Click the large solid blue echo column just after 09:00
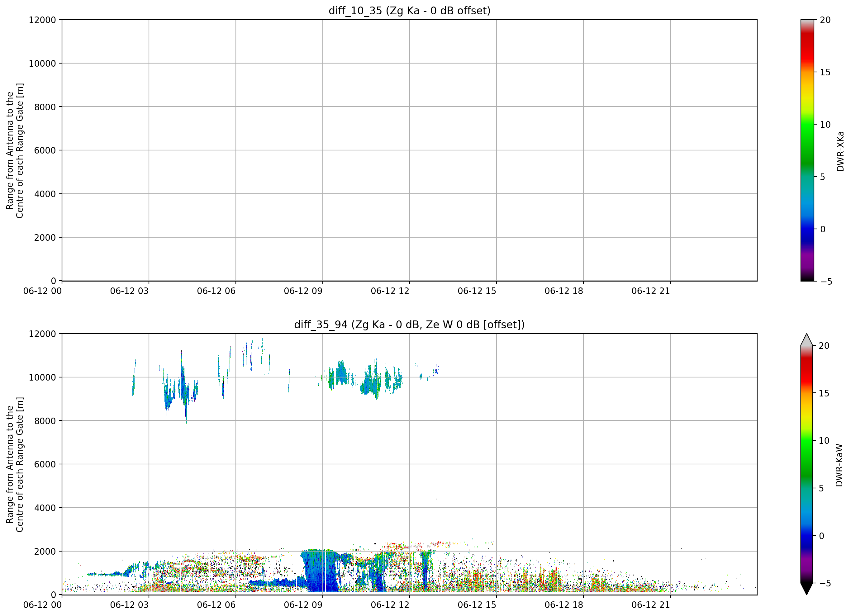851x616 pixels. 321,571
